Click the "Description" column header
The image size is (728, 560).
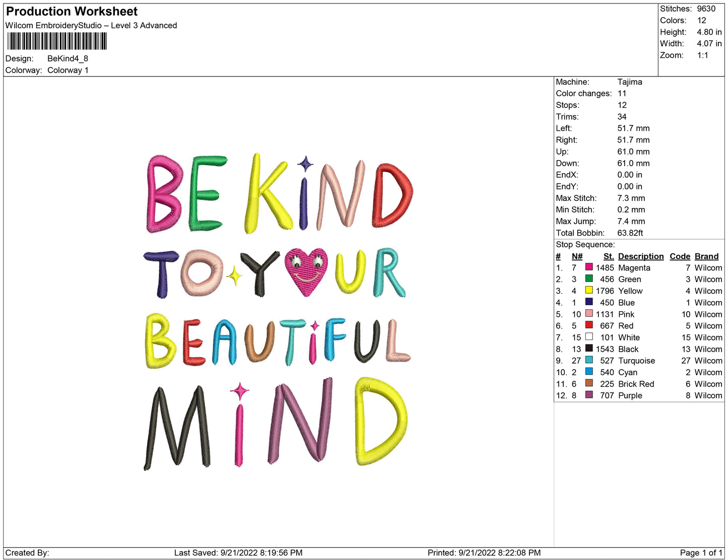[641, 256]
